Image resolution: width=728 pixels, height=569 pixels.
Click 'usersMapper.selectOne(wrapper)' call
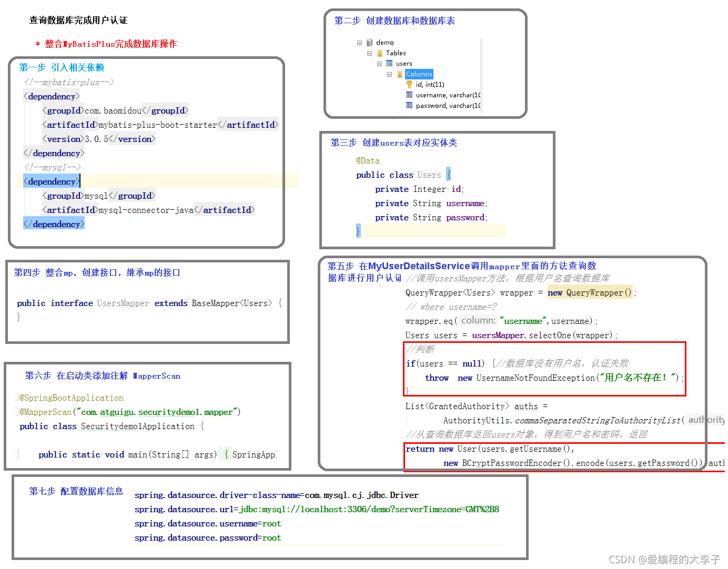click(x=542, y=336)
